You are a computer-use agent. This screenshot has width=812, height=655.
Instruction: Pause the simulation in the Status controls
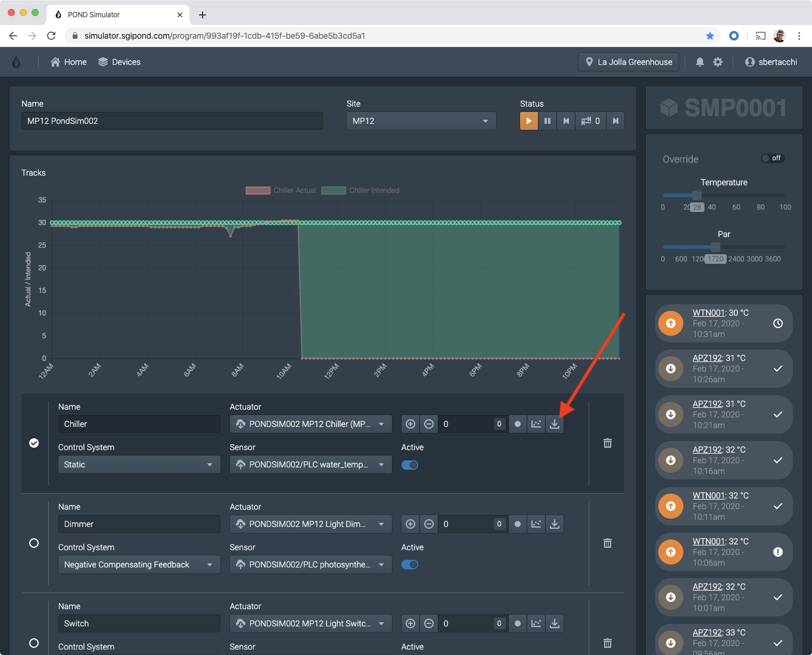point(547,121)
